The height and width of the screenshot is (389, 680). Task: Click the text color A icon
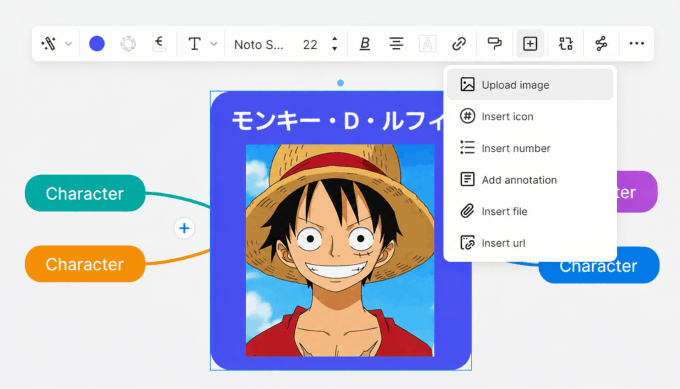click(427, 43)
